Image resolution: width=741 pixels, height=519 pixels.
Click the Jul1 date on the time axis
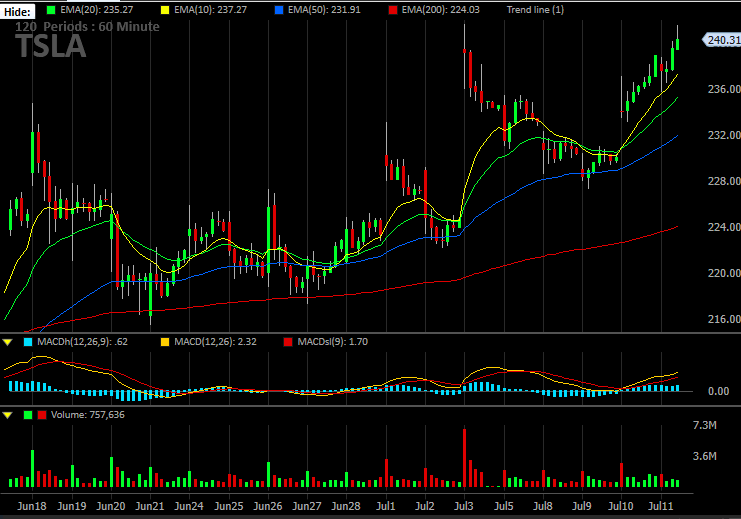coord(386,506)
